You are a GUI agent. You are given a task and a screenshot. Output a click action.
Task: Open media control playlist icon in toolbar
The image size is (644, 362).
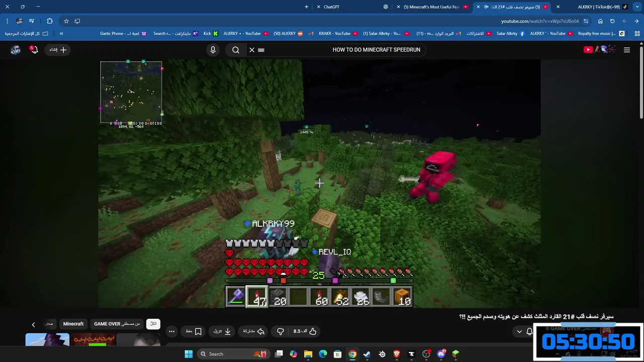click(x=32, y=21)
